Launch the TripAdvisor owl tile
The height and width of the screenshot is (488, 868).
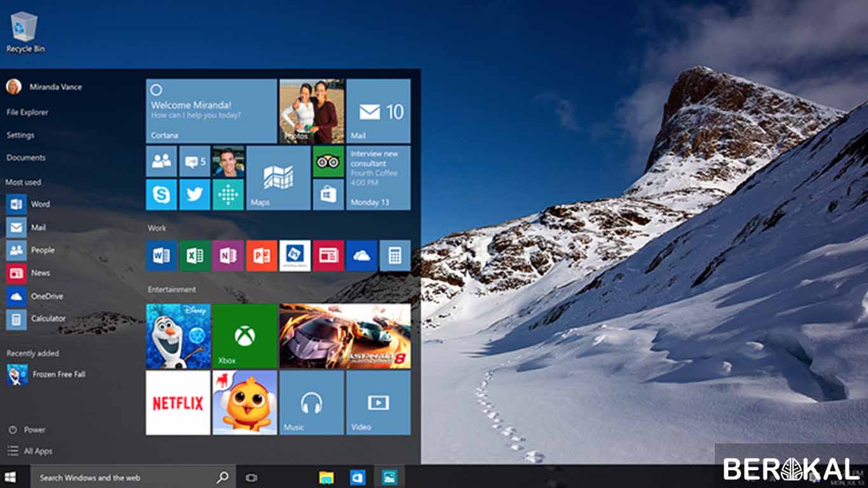pyautogui.click(x=329, y=161)
